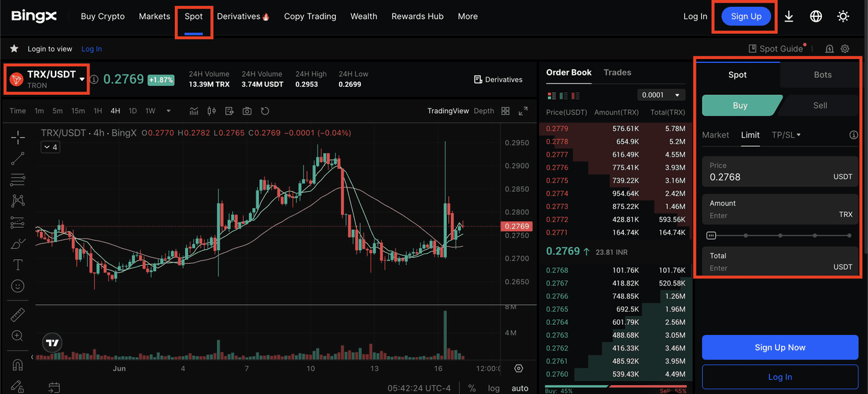Open the Wealth menu
This screenshot has height=394, width=868.
point(363,16)
